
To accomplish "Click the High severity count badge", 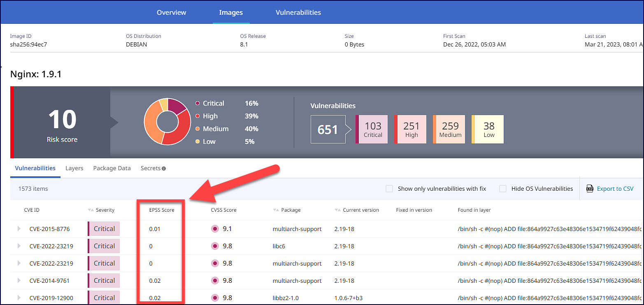I will [411, 129].
